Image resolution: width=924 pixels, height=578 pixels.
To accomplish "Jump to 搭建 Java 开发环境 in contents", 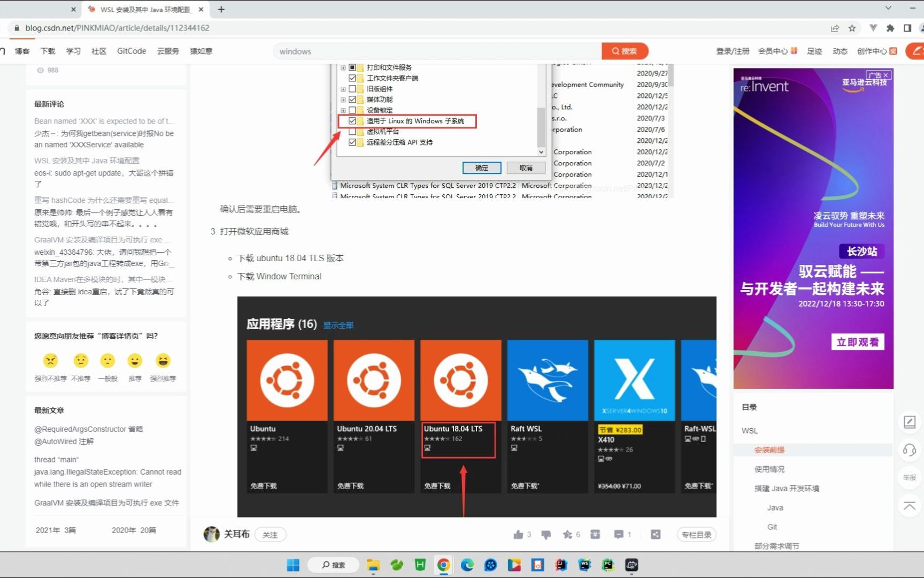I will coord(787,488).
